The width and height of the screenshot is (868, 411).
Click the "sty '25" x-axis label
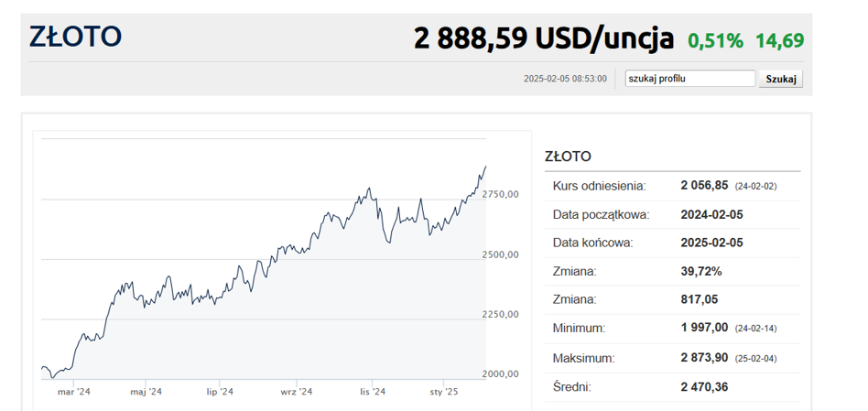443,391
